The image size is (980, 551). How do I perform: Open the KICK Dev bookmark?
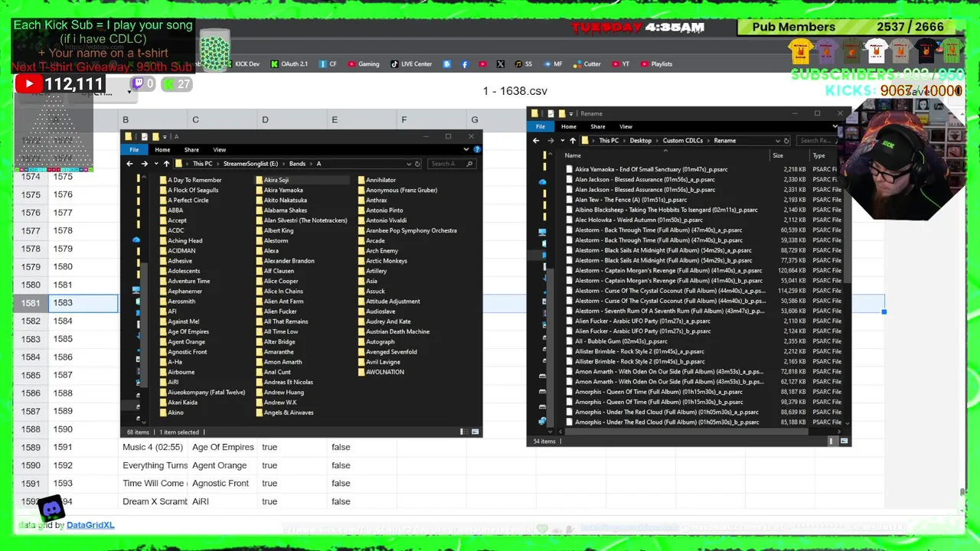click(x=243, y=64)
